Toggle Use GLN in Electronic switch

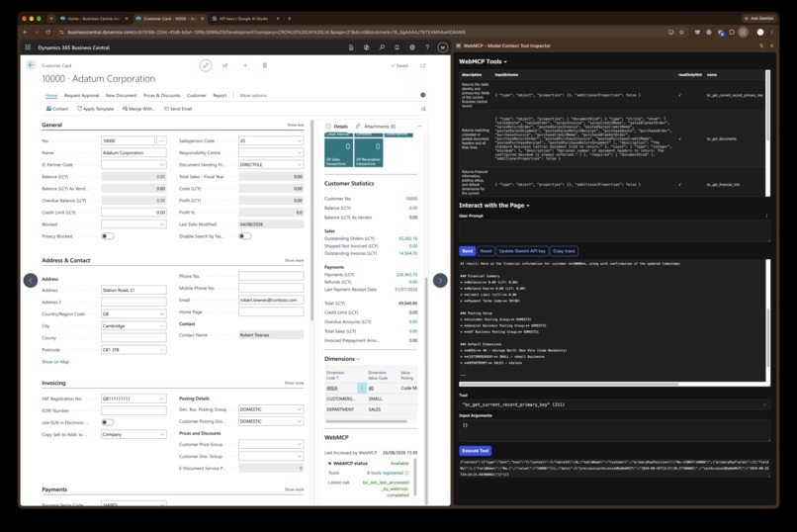(108, 422)
